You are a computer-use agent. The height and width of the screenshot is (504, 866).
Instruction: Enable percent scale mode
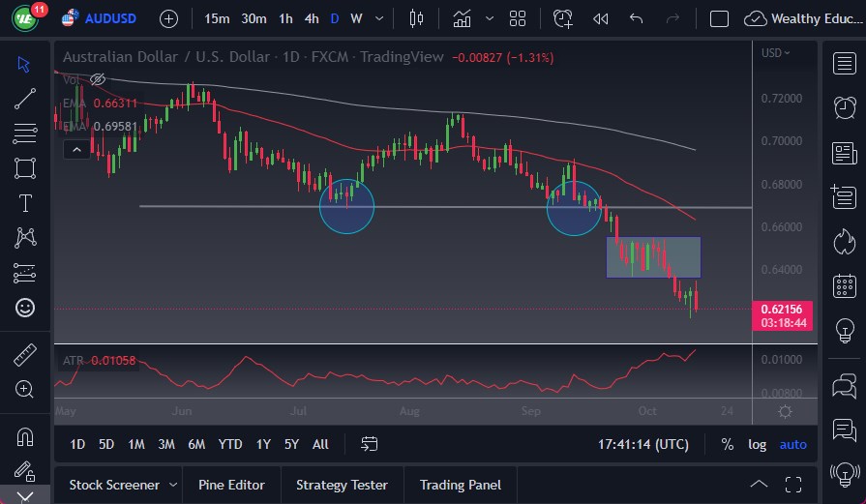pos(727,444)
